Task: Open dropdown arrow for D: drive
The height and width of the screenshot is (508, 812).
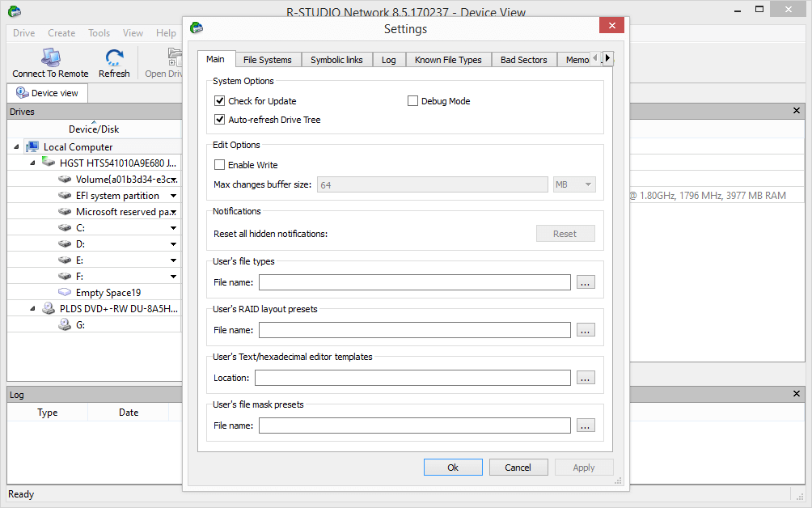Action: coord(174,244)
